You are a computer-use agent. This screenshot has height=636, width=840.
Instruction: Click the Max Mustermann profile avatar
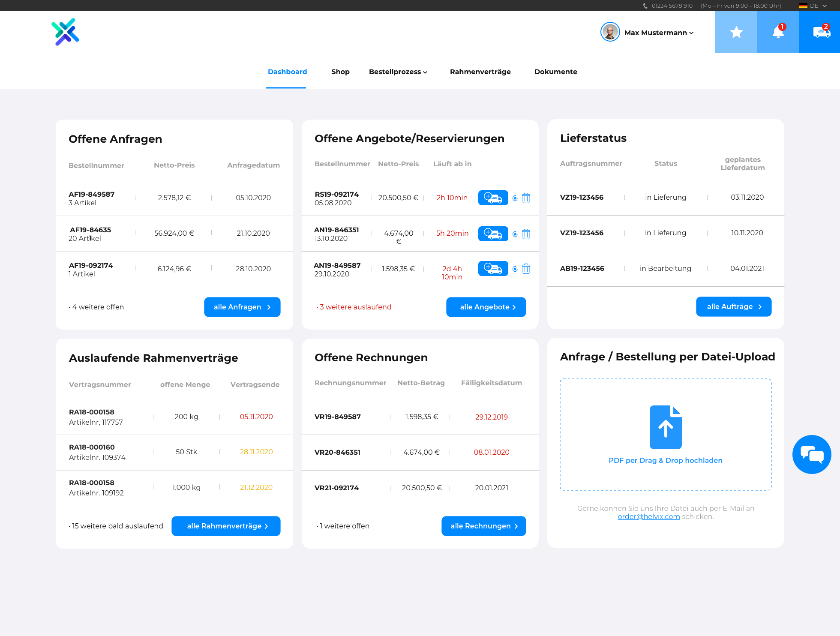tap(610, 32)
